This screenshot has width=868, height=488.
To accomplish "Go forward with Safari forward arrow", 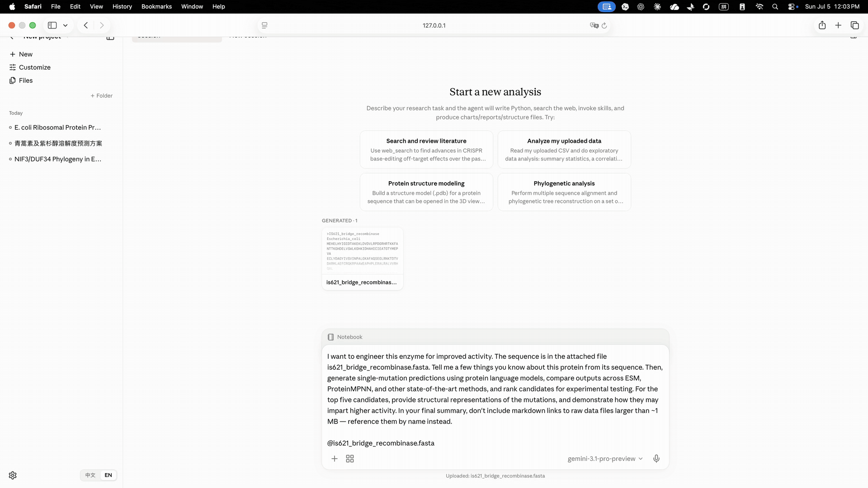I will (102, 25).
